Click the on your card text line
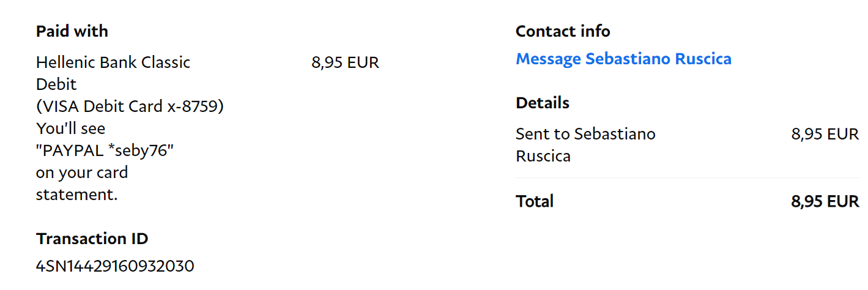Viewport: 868px width, 290px height. [82, 173]
